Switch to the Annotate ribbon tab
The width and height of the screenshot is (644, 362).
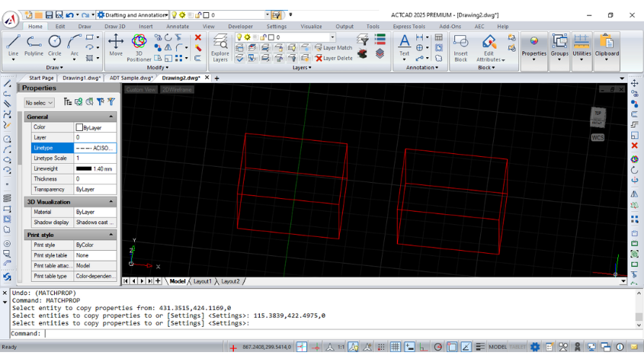coord(178,27)
